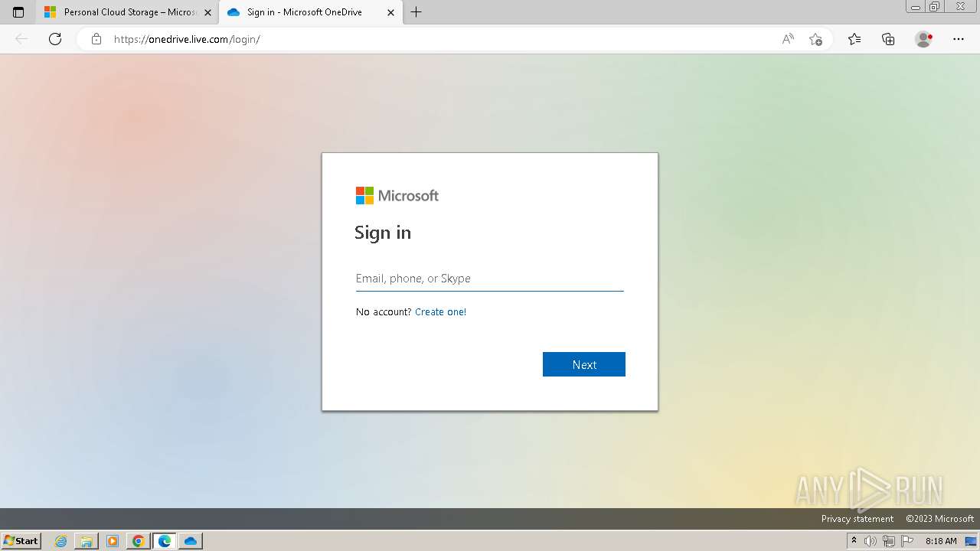Launch Google Chrome from taskbar
Image resolution: width=980 pixels, height=551 pixels.
point(139,541)
